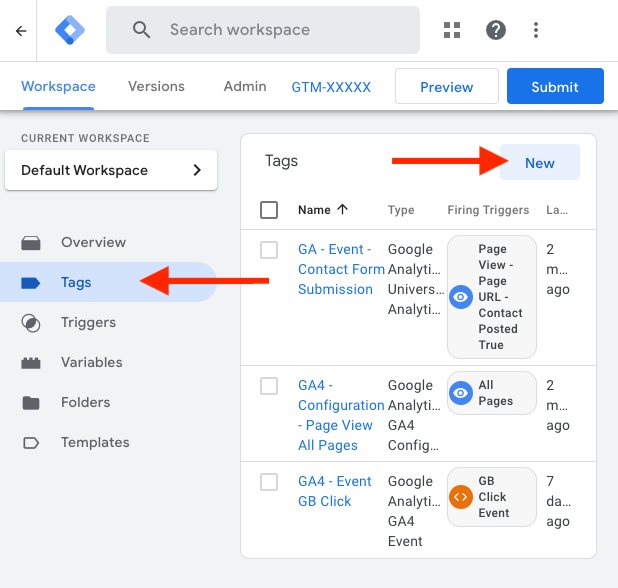Toggle the select-all checkbox in Tags header
This screenshot has height=588, width=618.
click(269, 210)
